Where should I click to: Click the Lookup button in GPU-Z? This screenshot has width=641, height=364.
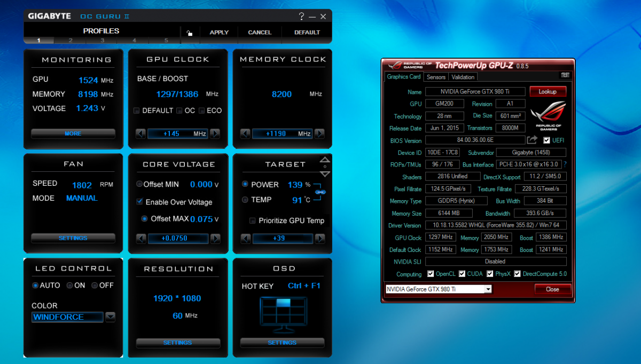click(x=548, y=91)
